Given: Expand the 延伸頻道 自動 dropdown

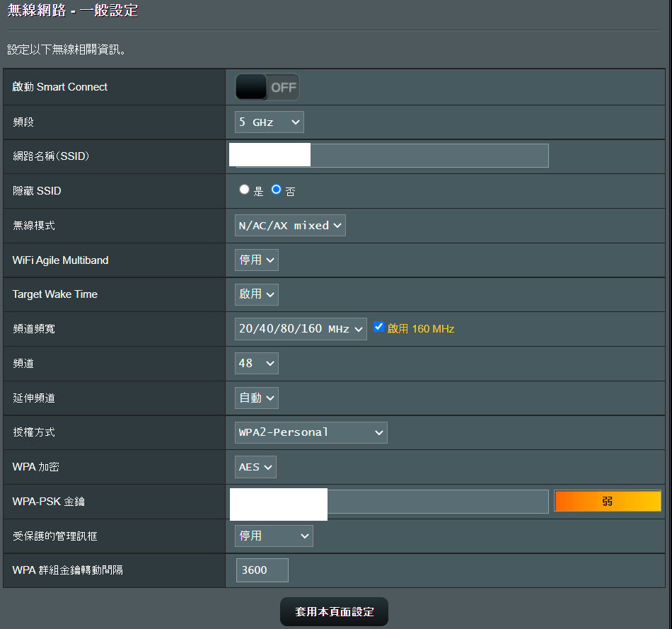Looking at the screenshot, I should [256, 398].
